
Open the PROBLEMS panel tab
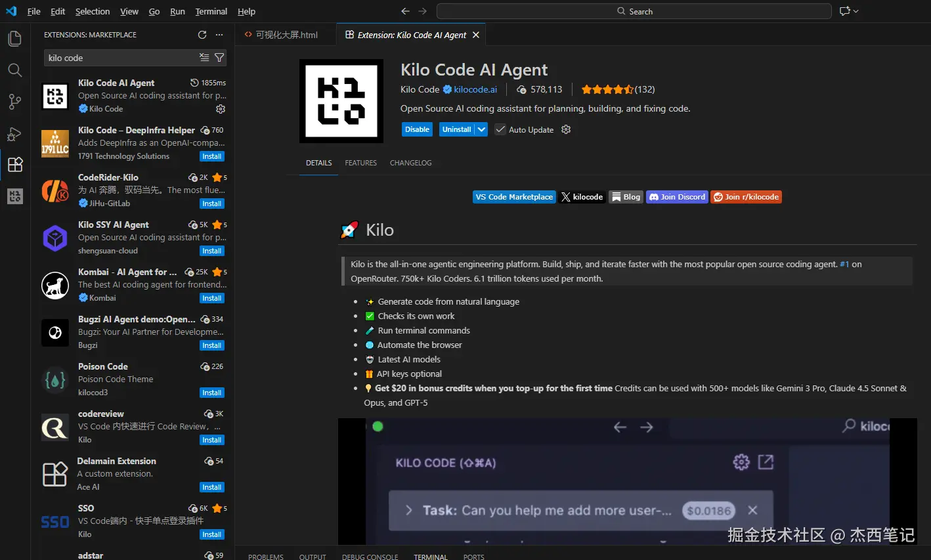pyautogui.click(x=266, y=557)
